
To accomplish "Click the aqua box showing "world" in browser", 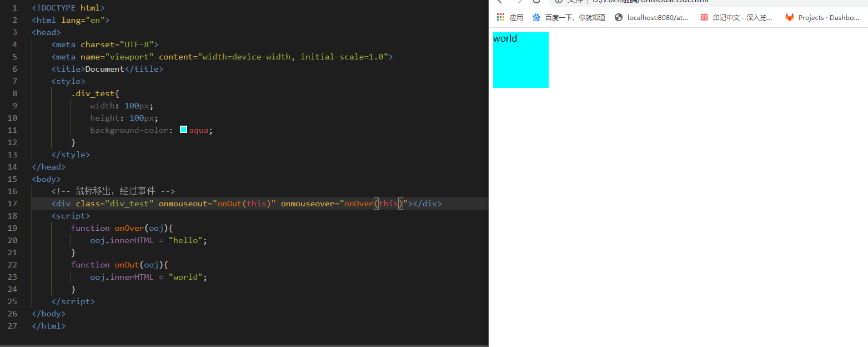I will [521, 60].
